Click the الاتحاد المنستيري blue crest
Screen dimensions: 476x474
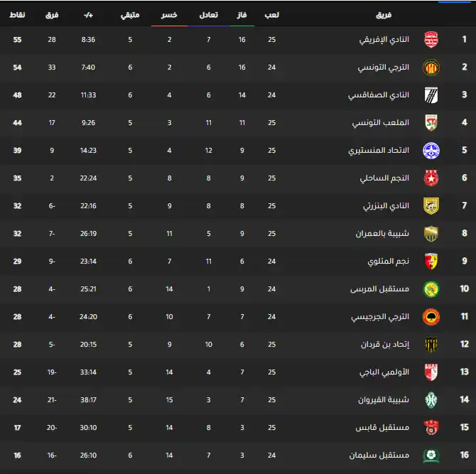pos(431,151)
